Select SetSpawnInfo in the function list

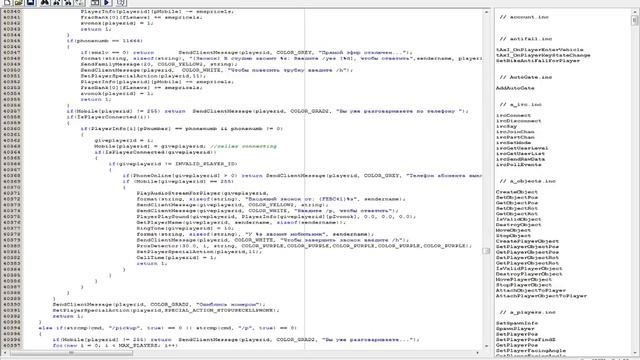pos(517,323)
